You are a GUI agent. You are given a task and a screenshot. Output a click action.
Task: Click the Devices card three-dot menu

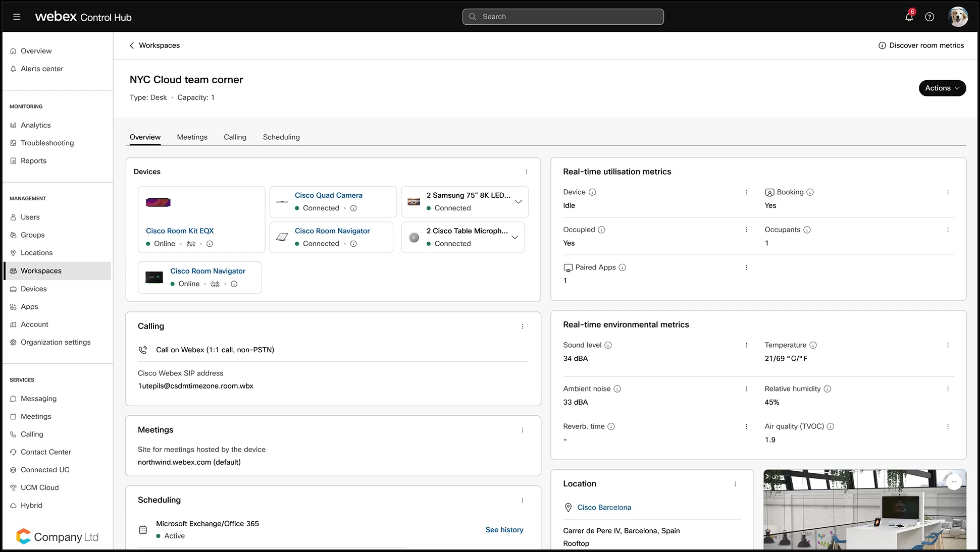coord(527,172)
